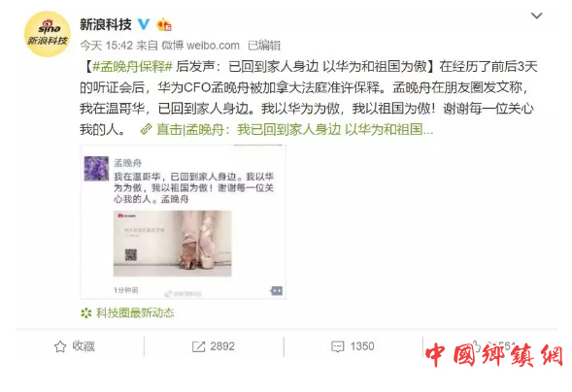
Task: Open the 新浪科技 account name link
Action: (106, 24)
